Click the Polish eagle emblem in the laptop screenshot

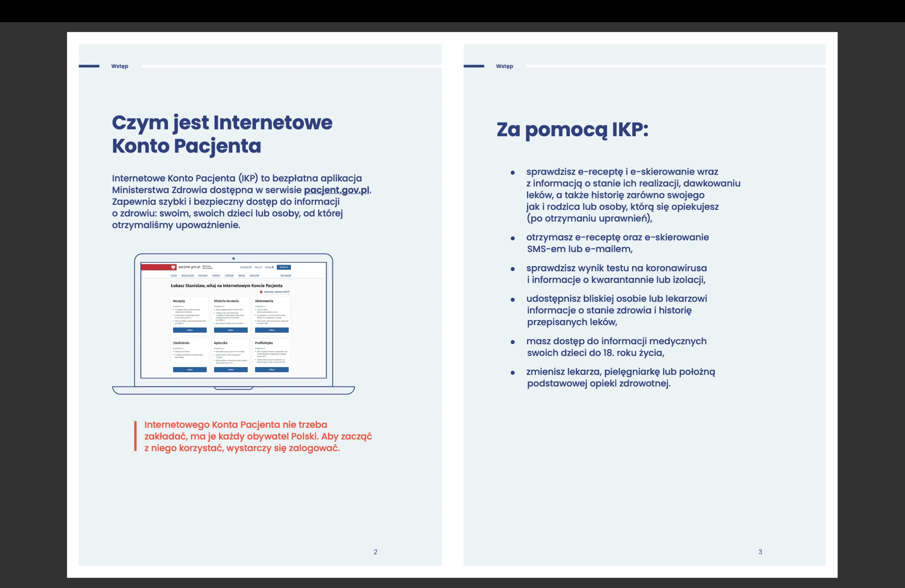[173, 267]
